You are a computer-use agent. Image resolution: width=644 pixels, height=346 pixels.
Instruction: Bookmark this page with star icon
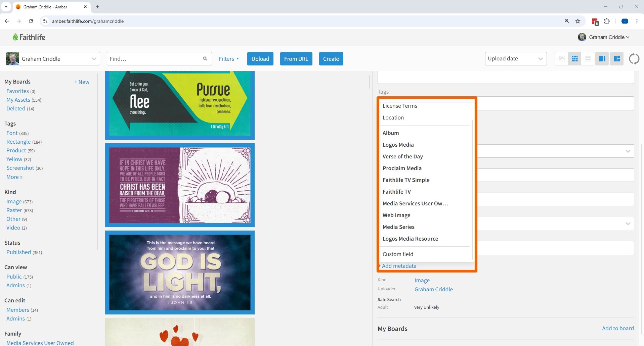point(578,21)
